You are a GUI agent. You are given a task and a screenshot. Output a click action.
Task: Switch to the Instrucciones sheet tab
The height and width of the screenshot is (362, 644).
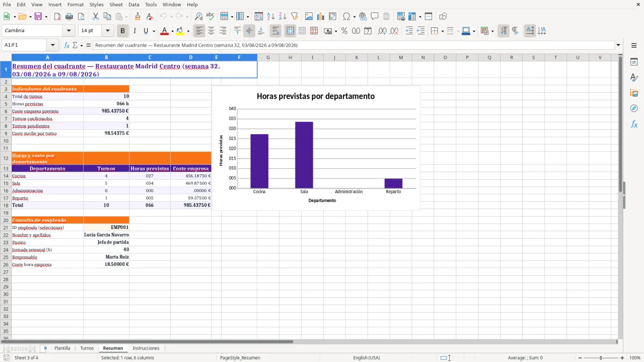click(146, 348)
